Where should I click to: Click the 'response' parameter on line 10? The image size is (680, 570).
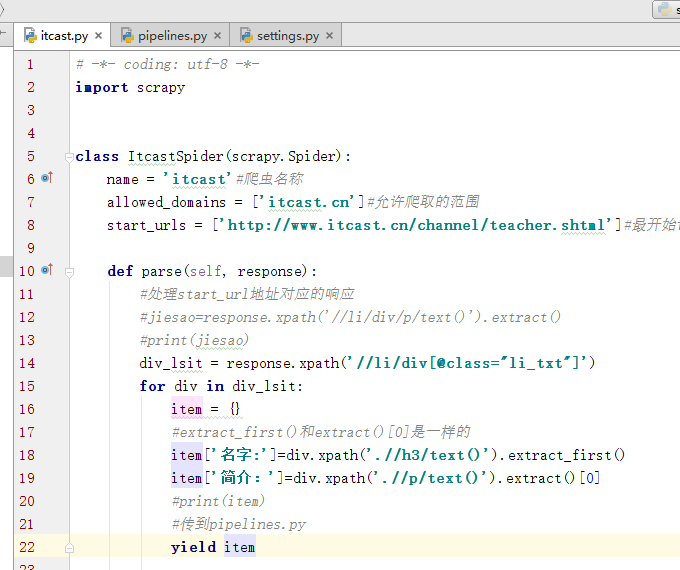click(272, 272)
